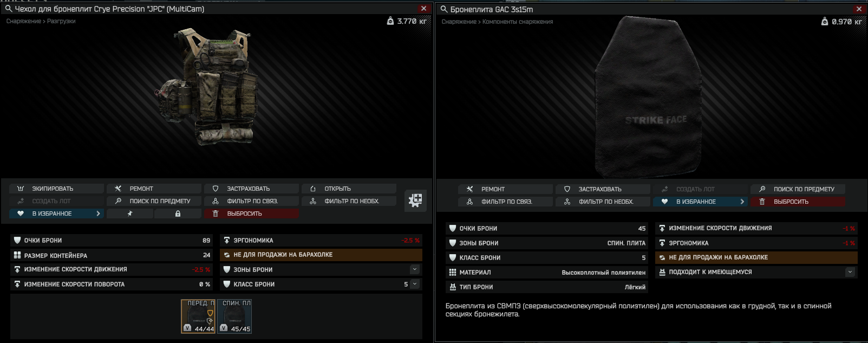Open the JPC carrier container with ОТКРЫТЬ
Image resolution: width=868 pixels, height=343 pixels.
[x=349, y=189]
